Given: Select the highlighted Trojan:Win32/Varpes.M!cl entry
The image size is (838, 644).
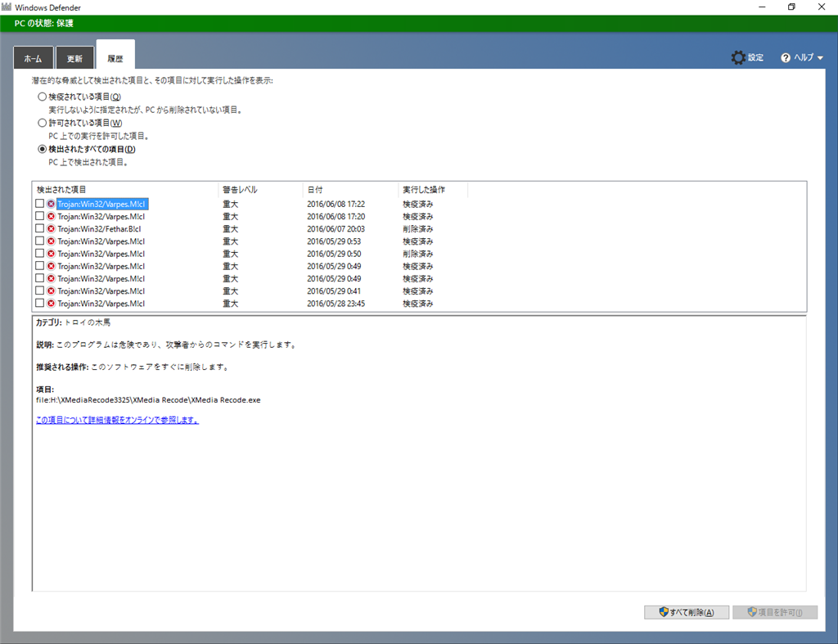Looking at the screenshot, I should pos(102,204).
